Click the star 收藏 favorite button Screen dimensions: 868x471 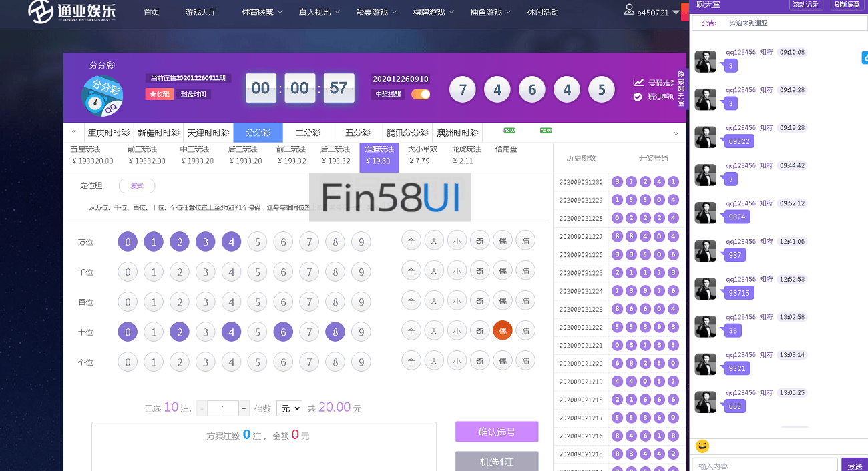159,94
